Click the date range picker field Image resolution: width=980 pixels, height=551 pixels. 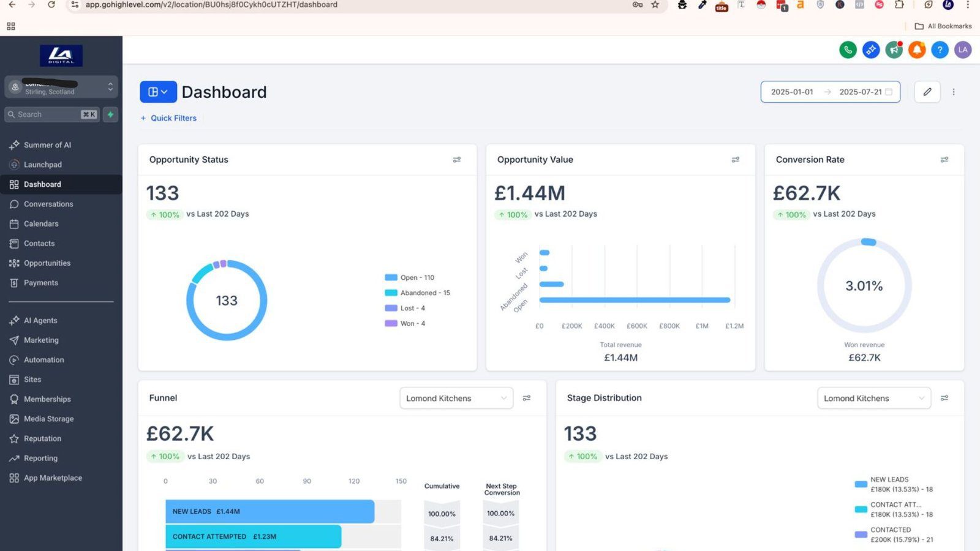click(830, 92)
